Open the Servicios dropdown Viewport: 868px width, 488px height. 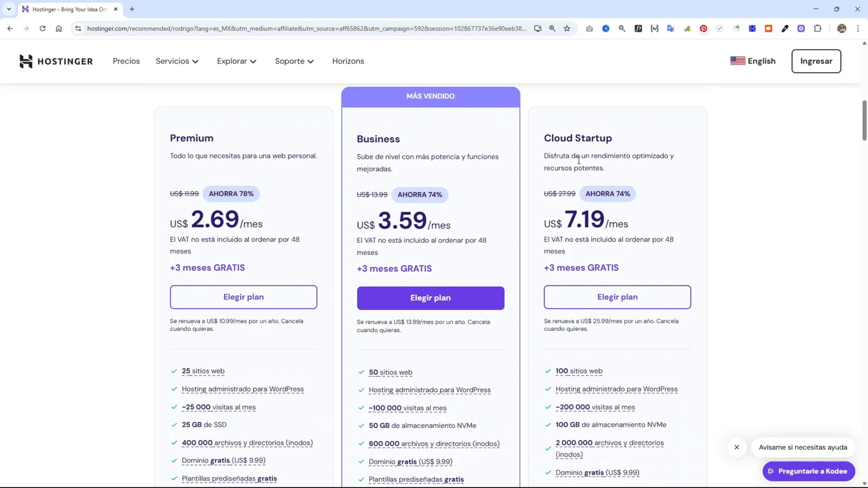[x=177, y=61]
